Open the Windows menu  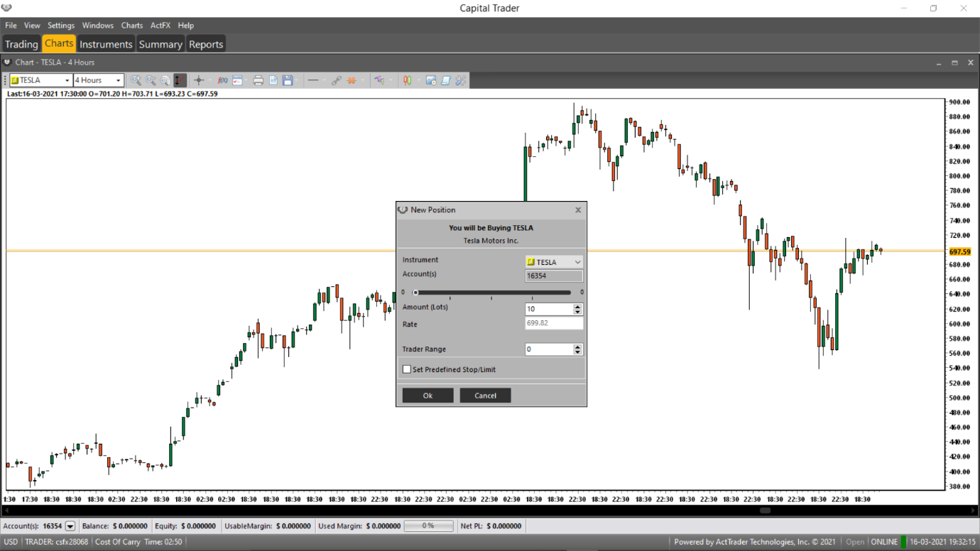[97, 26]
